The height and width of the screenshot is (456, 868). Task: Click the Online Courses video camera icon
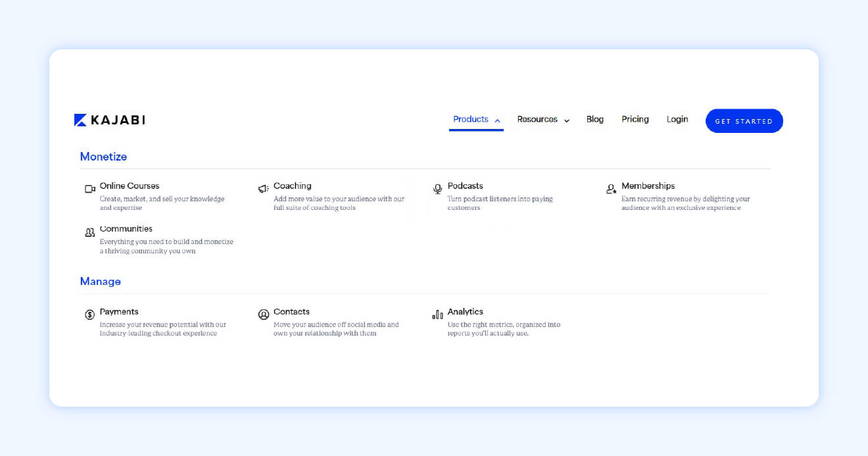[90, 189]
